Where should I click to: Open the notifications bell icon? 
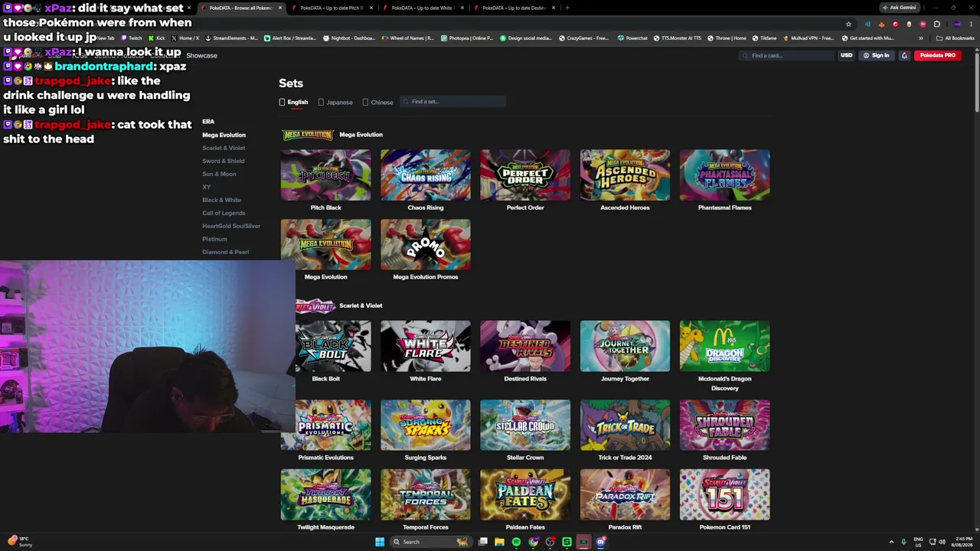pos(904,55)
